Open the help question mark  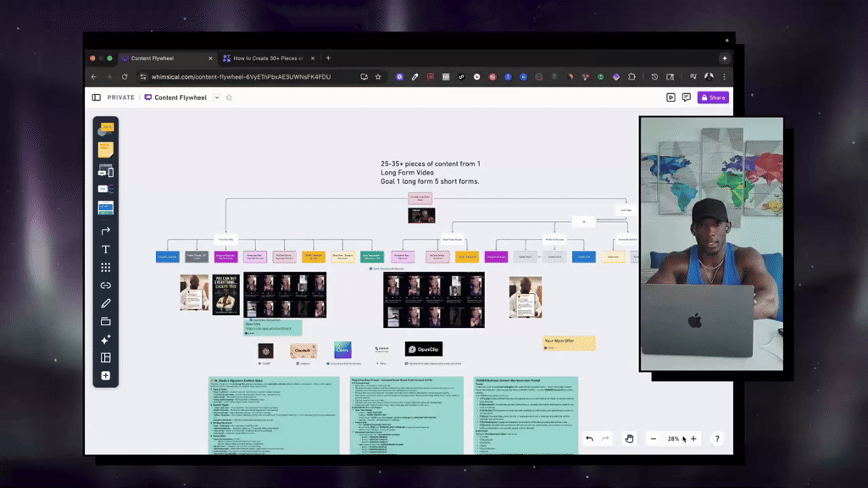pyautogui.click(x=717, y=439)
